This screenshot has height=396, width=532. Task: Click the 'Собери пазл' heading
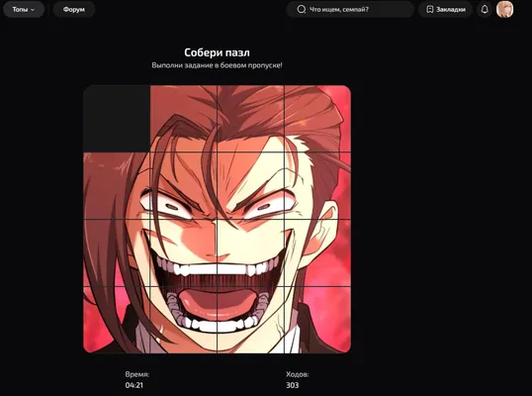click(x=217, y=52)
